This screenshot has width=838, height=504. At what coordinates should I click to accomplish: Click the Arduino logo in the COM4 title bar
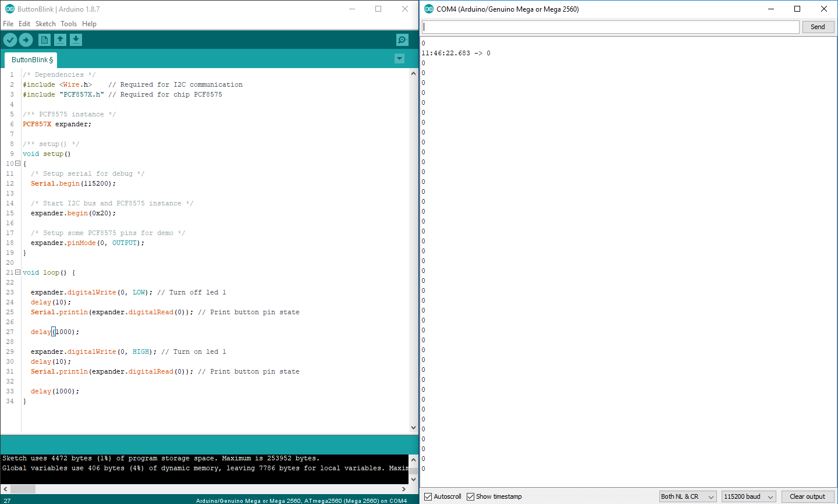coord(429,9)
